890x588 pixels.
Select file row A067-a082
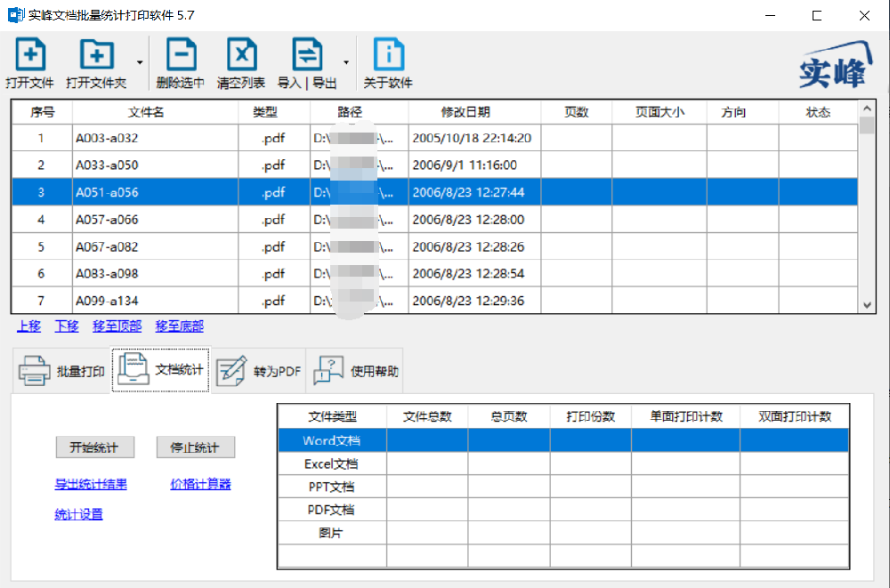coord(435,247)
